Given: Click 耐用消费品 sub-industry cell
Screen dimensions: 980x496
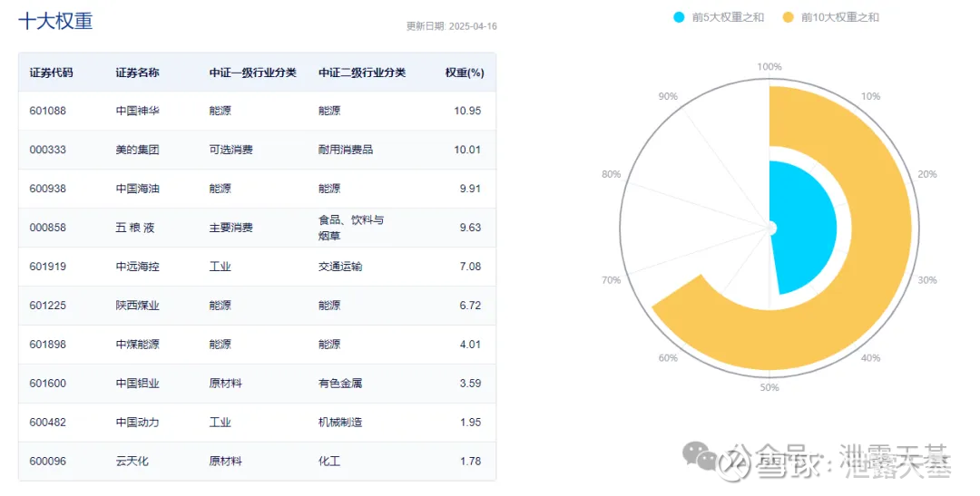Looking at the screenshot, I should [346, 150].
